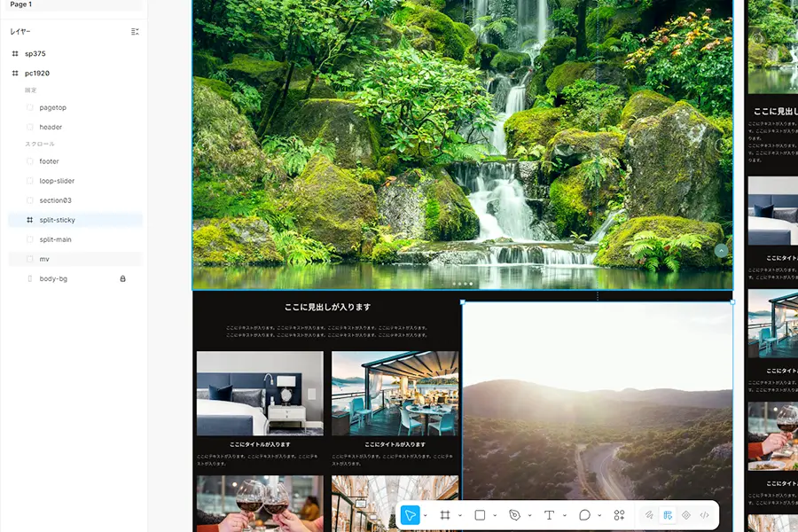This screenshot has height=532, width=798.
Task: Click the waterfall hero image
Action: pos(463,145)
